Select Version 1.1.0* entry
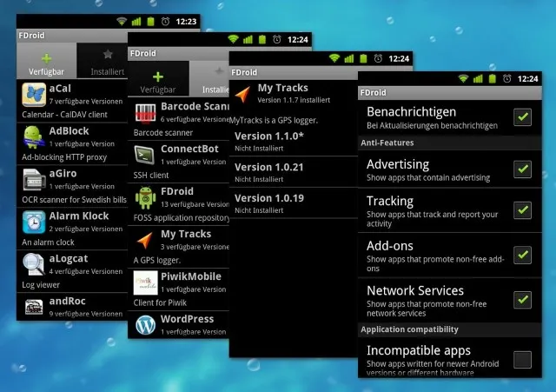This screenshot has width=556, height=392. (294, 141)
